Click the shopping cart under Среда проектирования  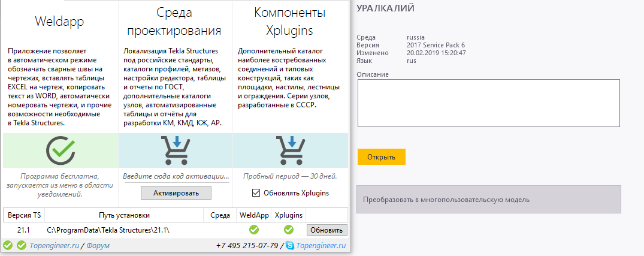176,150
